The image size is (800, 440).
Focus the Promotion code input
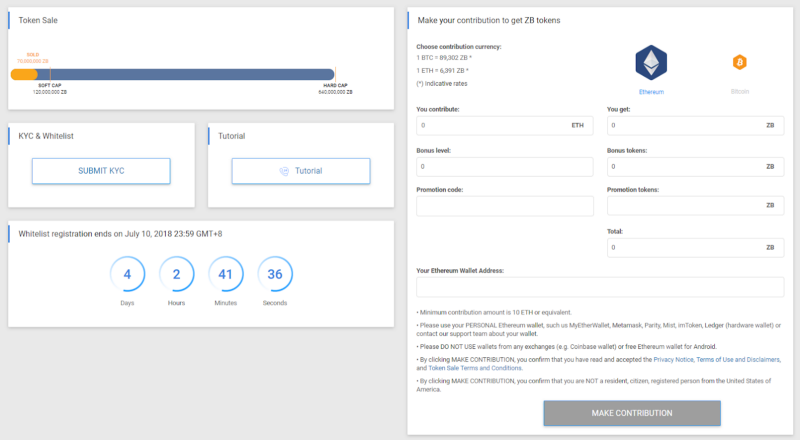coord(505,206)
